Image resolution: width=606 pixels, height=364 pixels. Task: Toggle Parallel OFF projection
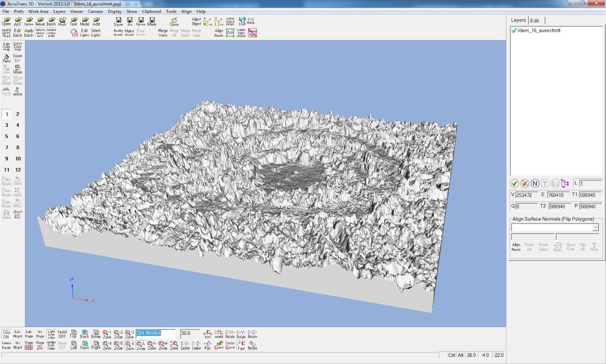[62, 334]
